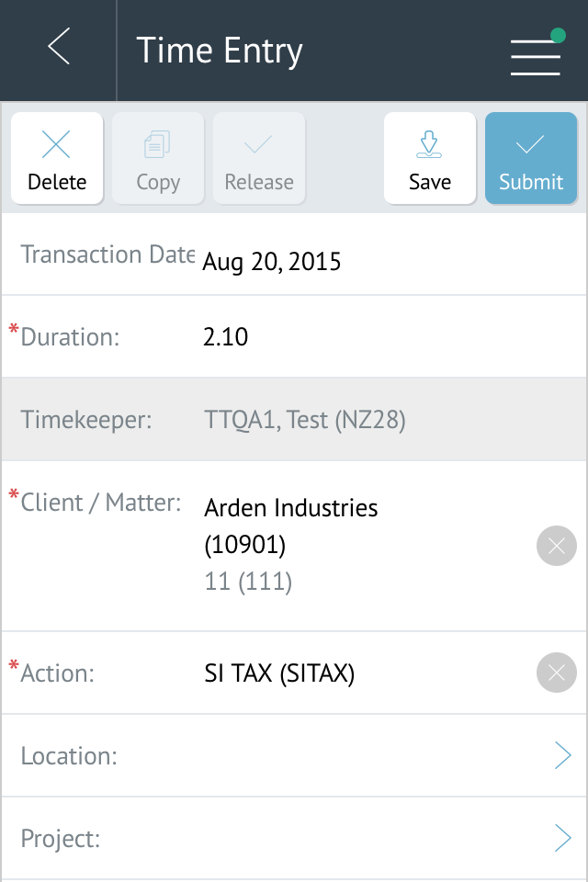Tap the Delete X icon button

(x=57, y=144)
